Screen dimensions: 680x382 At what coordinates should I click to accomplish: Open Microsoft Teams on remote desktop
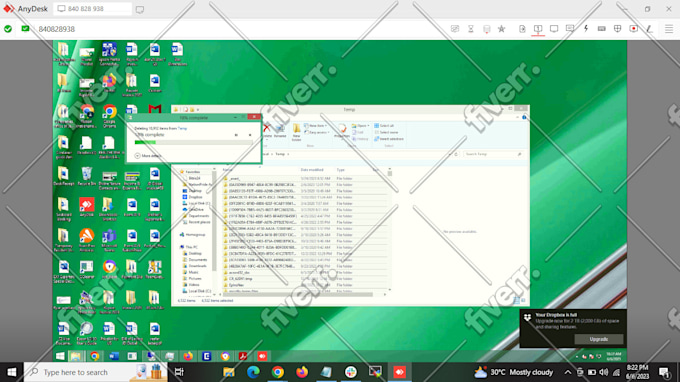point(109,240)
